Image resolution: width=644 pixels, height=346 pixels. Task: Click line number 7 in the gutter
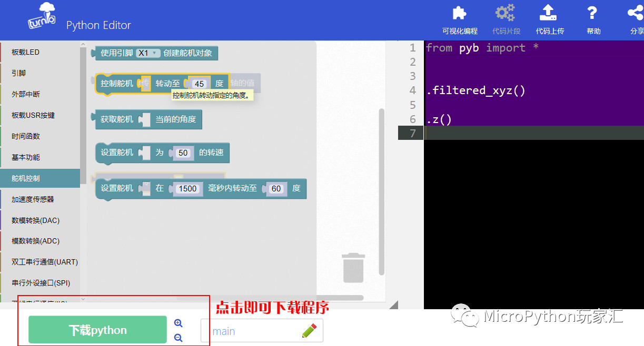coord(413,133)
